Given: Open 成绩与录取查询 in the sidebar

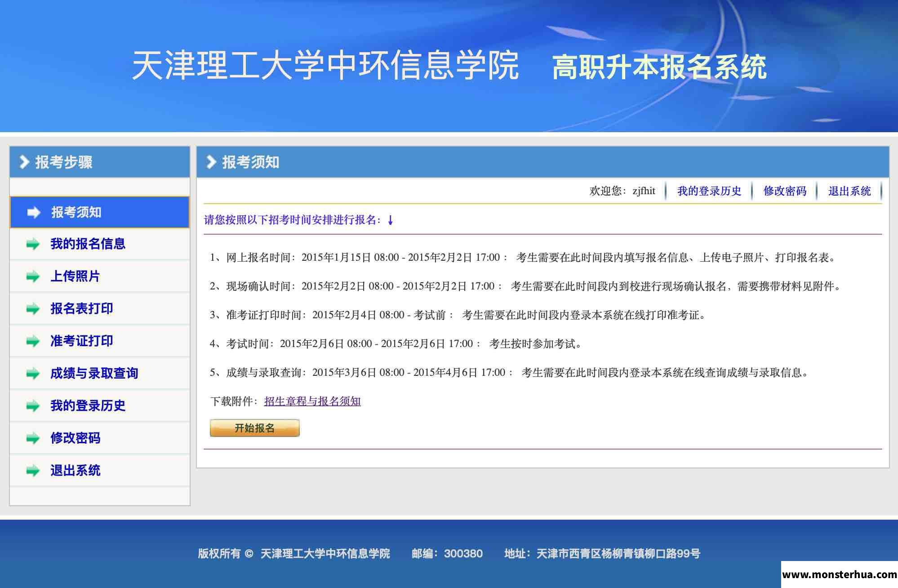Looking at the screenshot, I should click(100, 374).
